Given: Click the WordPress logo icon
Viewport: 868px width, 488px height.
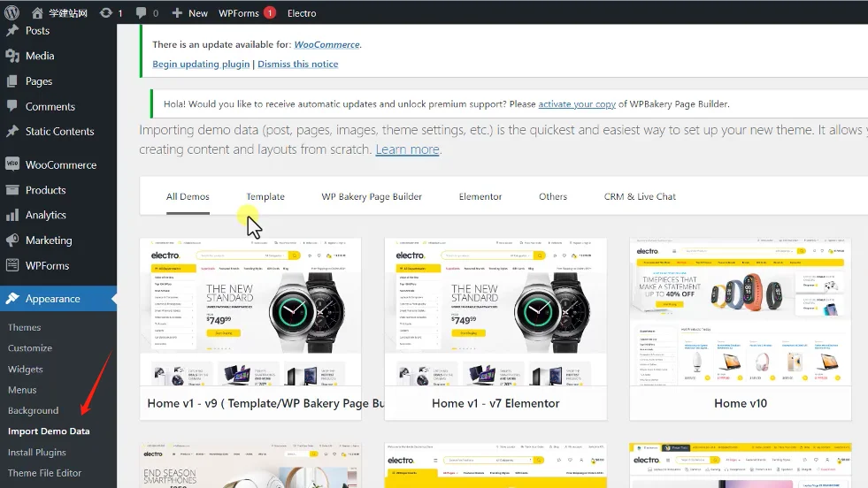Looking at the screenshot, I should click(x=12, y=12).
